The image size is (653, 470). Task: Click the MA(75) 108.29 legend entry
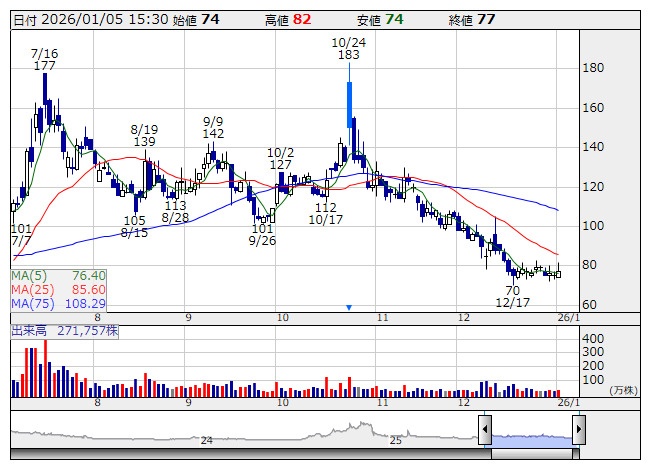point(58,303)
